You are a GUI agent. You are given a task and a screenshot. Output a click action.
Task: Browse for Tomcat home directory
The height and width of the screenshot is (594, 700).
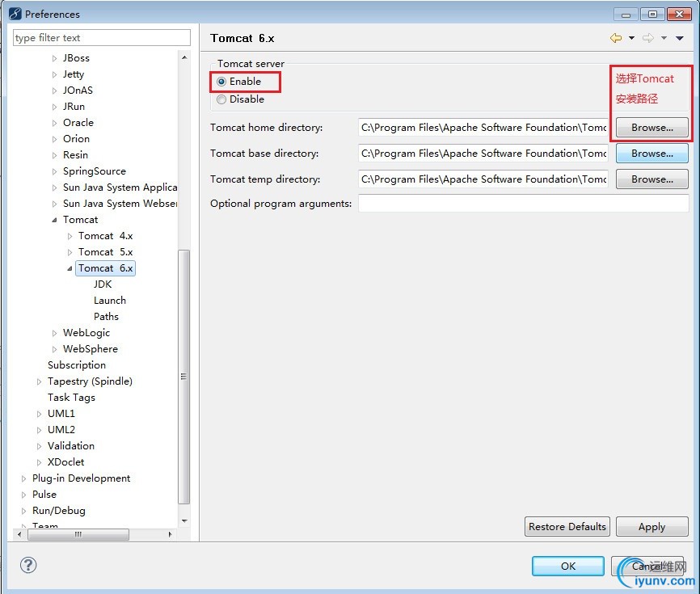click(x=652, y=128)
